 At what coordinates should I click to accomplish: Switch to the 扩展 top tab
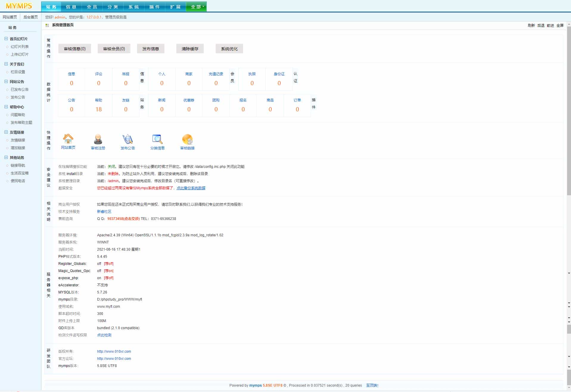coord(175,7)
